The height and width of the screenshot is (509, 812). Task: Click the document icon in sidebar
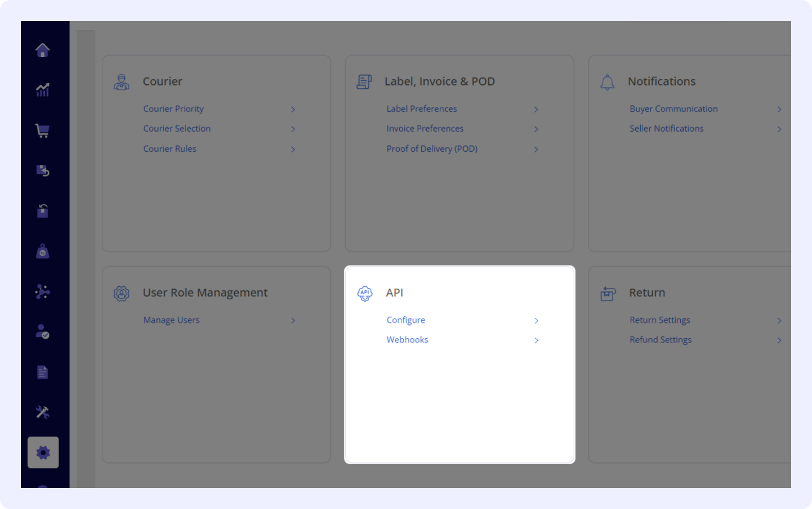click(43, 372)
